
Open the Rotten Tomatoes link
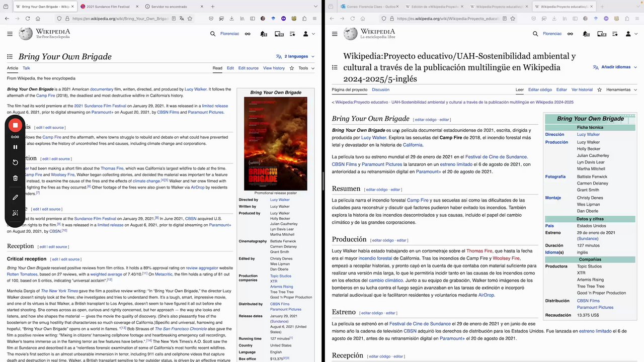click(x=23, y=274)
